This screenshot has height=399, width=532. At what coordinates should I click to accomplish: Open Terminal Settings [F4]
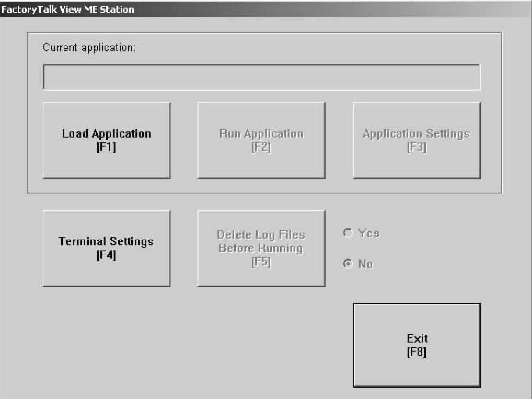pos(106,248)
